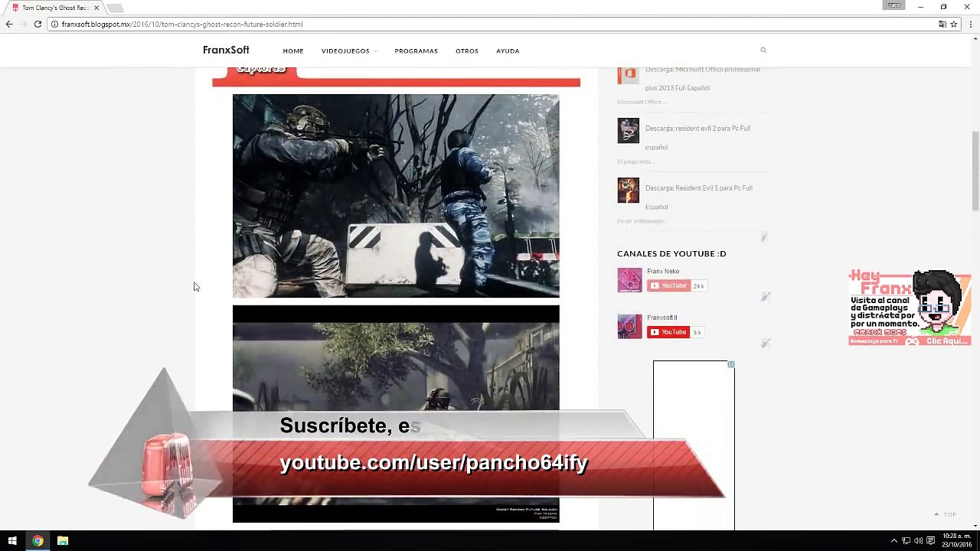The height and width of the screenshot is (551, 980).
Task: Open the volume control tray icon
Action: click(918, 541)
